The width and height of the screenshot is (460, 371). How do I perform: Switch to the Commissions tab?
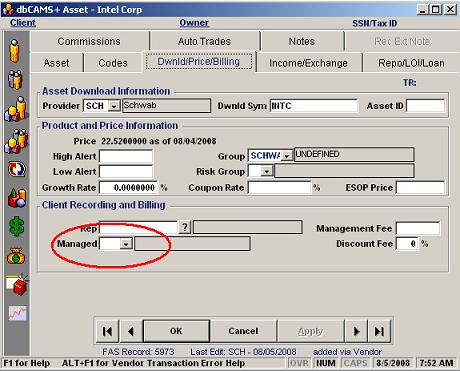tap(89, 41)
